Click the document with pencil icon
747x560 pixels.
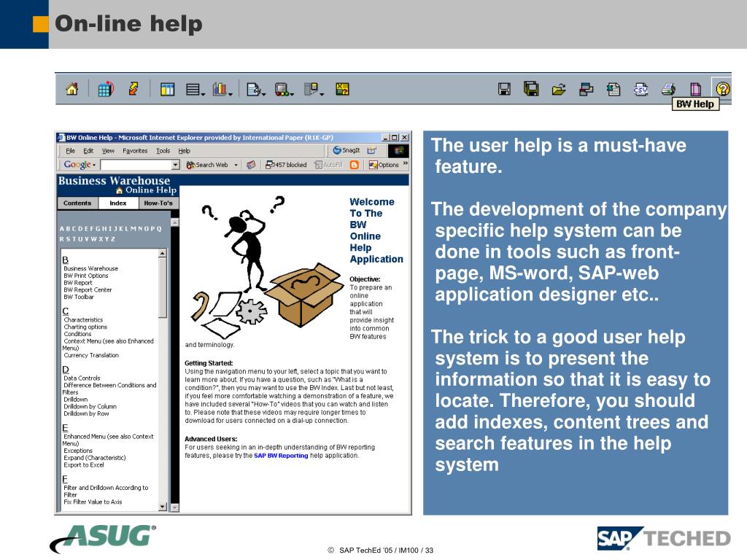tap(253, 89)
